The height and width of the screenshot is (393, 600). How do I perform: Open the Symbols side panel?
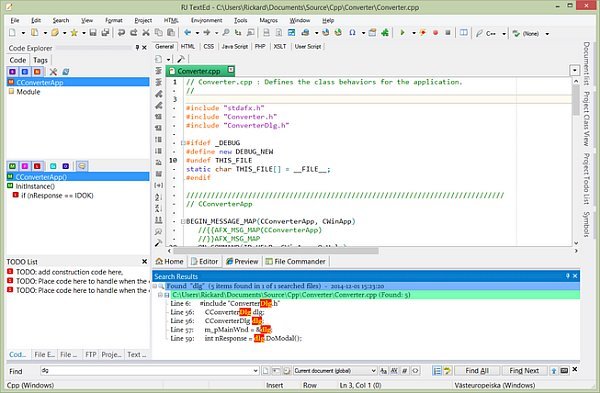click(x=586, y=224)
